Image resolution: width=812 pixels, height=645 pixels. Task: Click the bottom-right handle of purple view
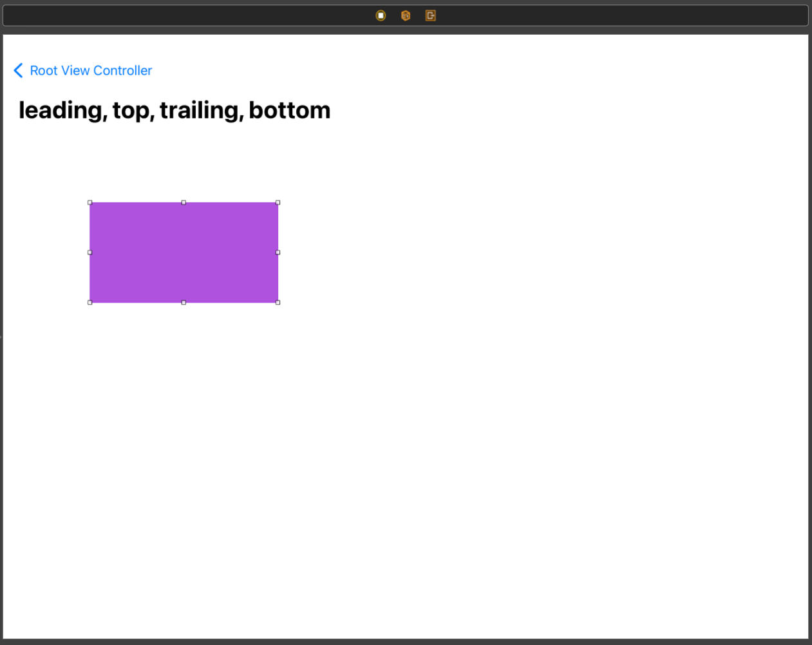coord(278,303)
